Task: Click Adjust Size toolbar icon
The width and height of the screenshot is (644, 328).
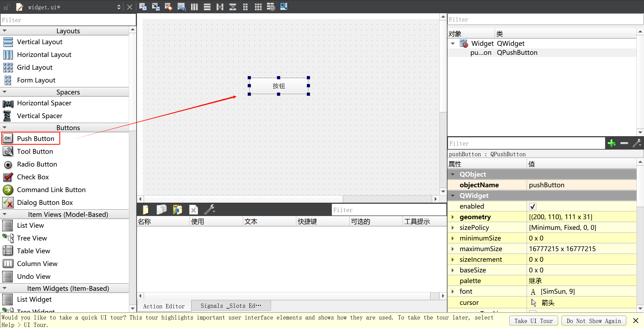Action: (284, 7)
